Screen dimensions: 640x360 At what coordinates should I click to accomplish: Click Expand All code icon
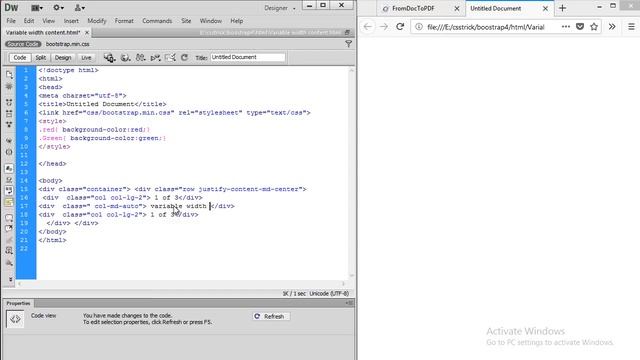[x=9, y=124]
